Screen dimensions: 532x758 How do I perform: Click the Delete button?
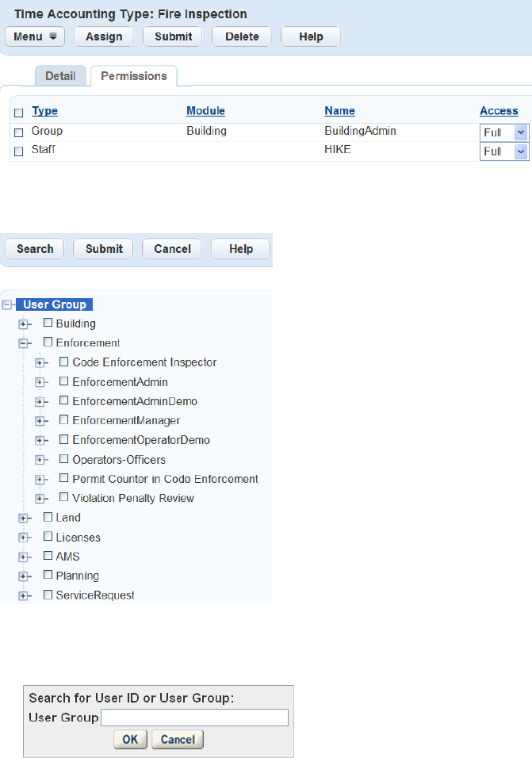(242, 36)
